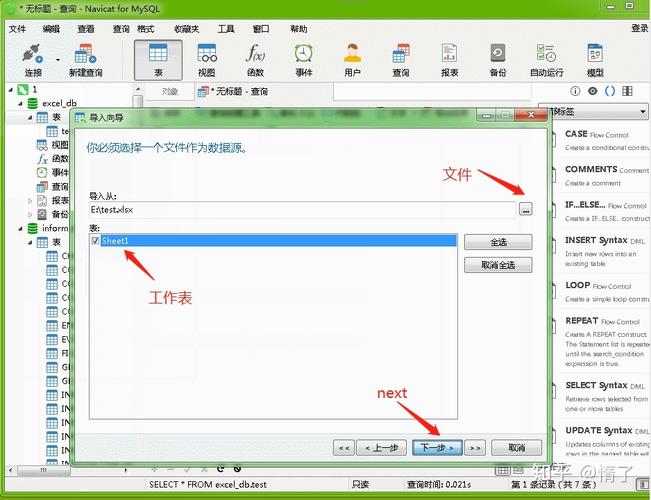Open the Model (模型) toolbar icon
Screen dimensions: 651x500
(x=595, y=61)
